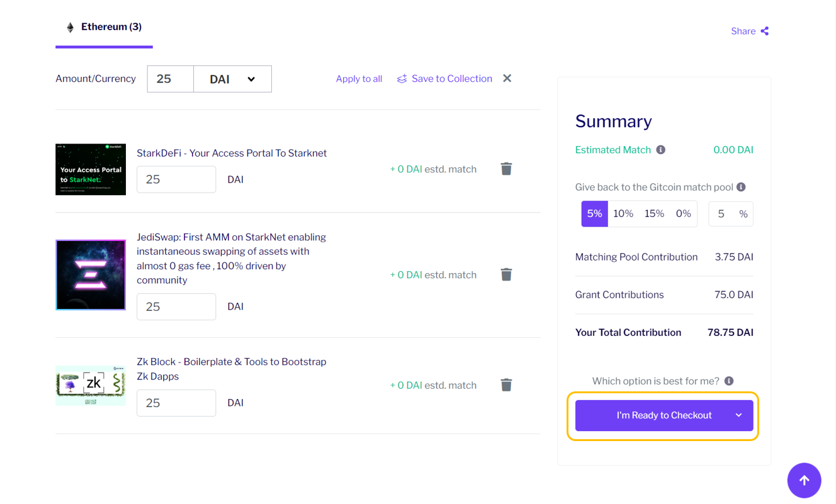Click info icon by Which option is best

pyautogui.click(x=729, y=381)
